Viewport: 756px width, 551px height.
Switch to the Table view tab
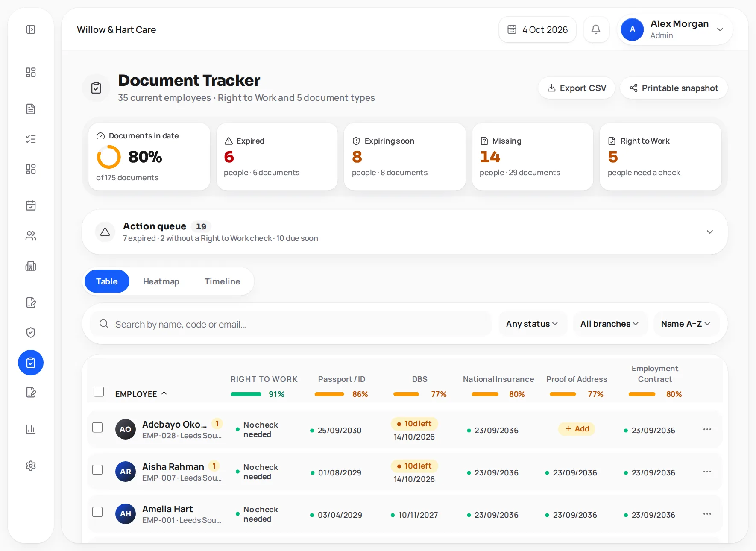(x=107, y=281)
